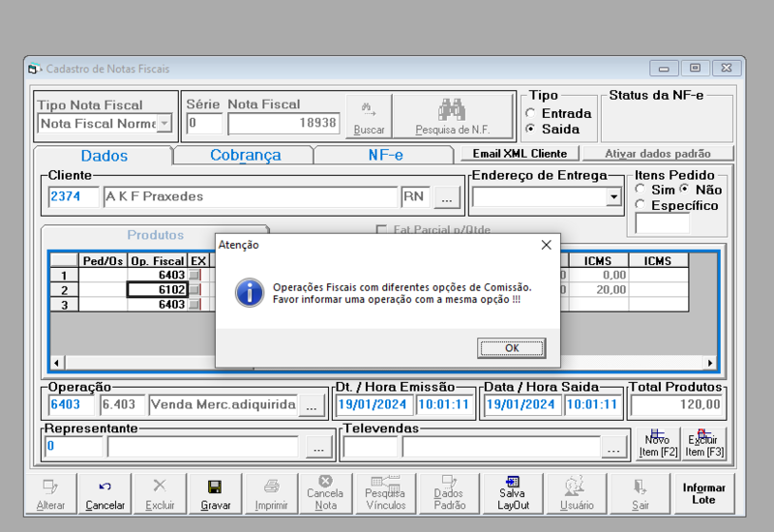Image resolution: width=774 pixels, height=532 pixels.
Task: Click row 1 number header in grid
Action: pos(64,275)
